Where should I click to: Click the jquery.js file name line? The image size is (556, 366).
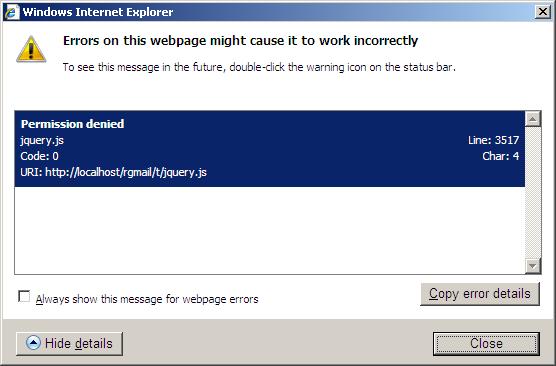pyautogui.click(x=42, y=140)
